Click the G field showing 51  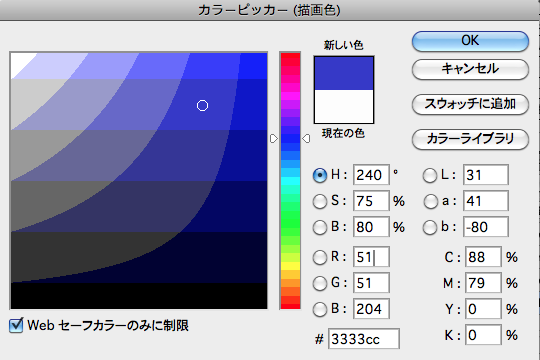tap(371, 283)
